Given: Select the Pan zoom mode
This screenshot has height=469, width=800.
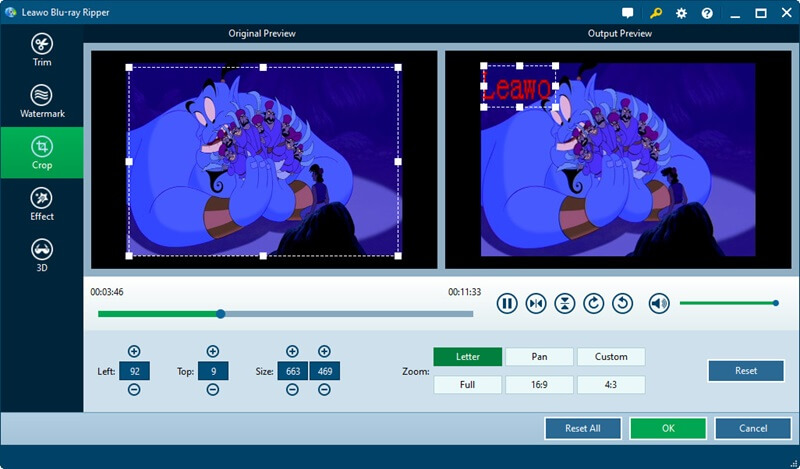Looking at the screenshot, I should coord(539,357).
